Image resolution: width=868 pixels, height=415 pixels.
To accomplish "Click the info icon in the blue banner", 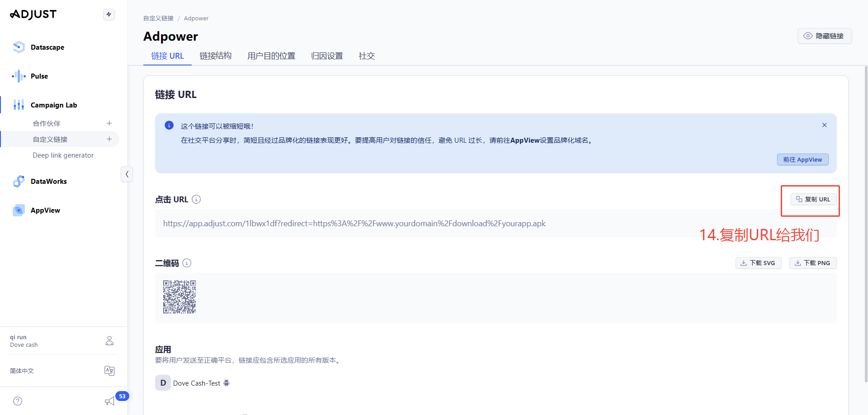I will click(169, 125).
